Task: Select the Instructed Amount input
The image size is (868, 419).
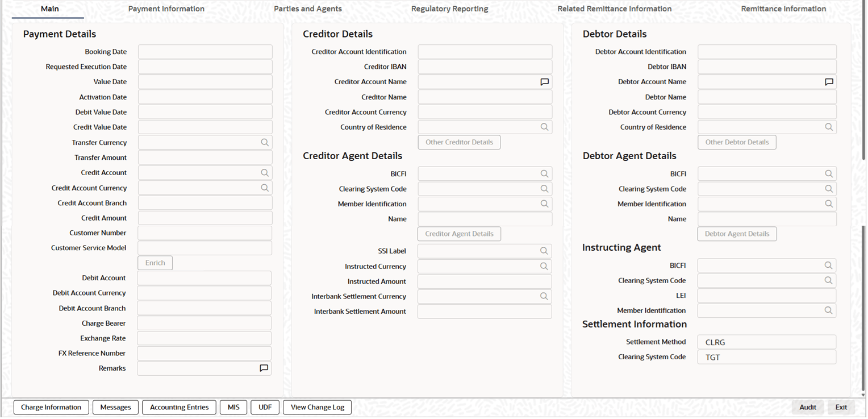Action: point(485,281)
